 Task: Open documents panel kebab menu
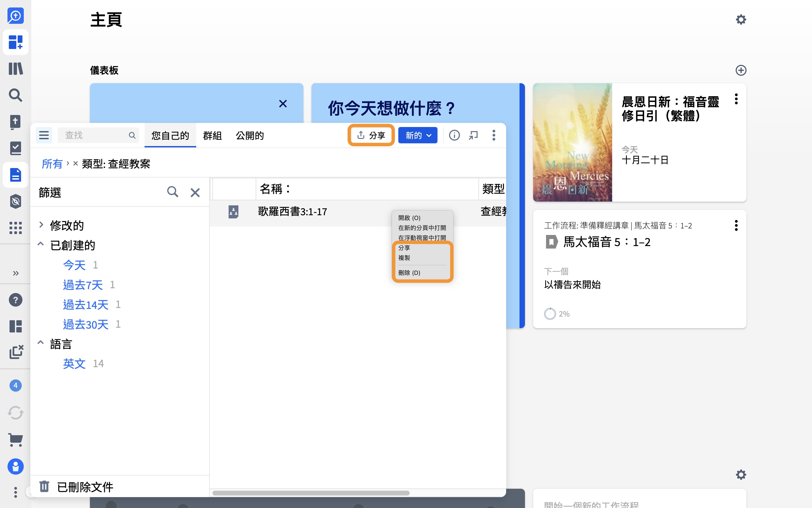coord(494,135)
